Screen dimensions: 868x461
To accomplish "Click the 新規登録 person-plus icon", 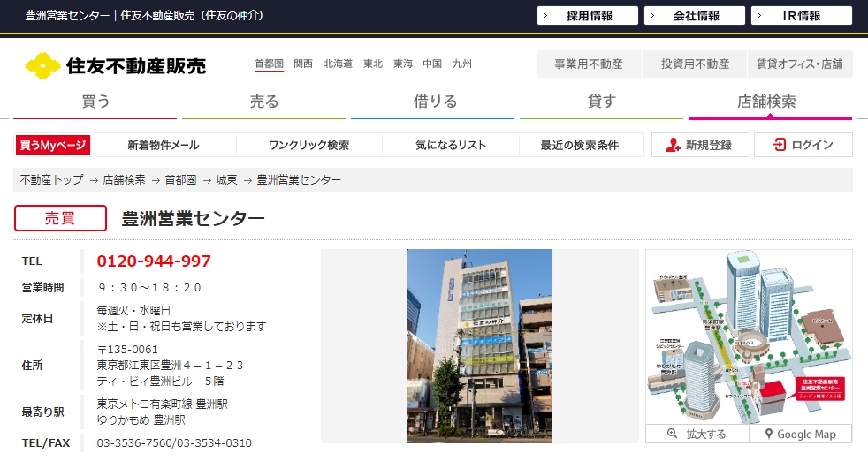I will click(x=673, y=145).
